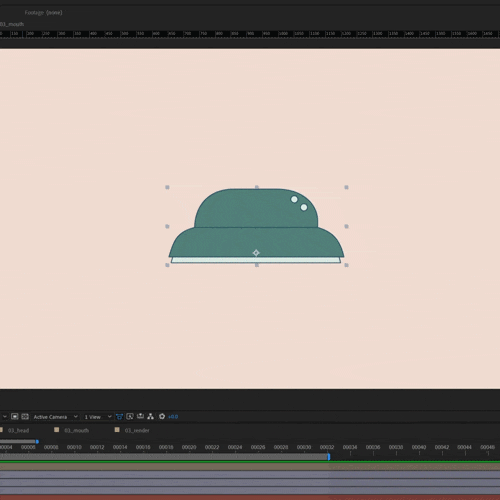This screenshot has height=500, width=500.
Task: Toggle pixel aspect ratio correction icon
Action: point(119,416)
